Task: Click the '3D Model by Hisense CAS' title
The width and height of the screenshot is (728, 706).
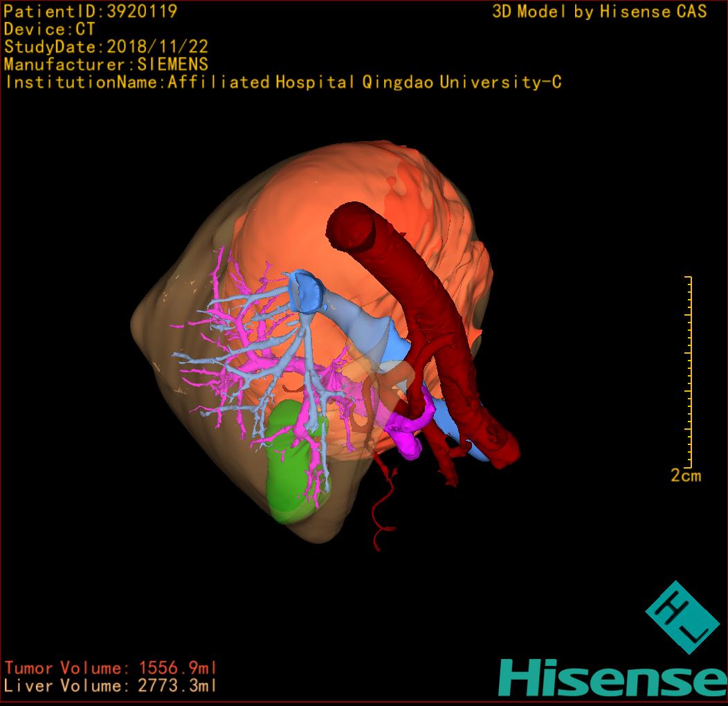Action: pyautogui.click(x=599, y=12)
